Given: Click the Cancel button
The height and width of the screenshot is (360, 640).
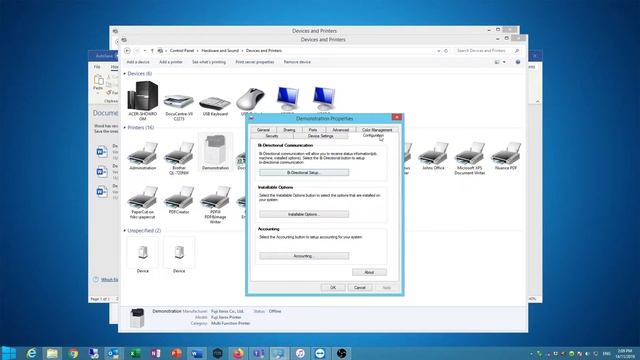Looking at the screenshot, I should [x=360, y=288].
